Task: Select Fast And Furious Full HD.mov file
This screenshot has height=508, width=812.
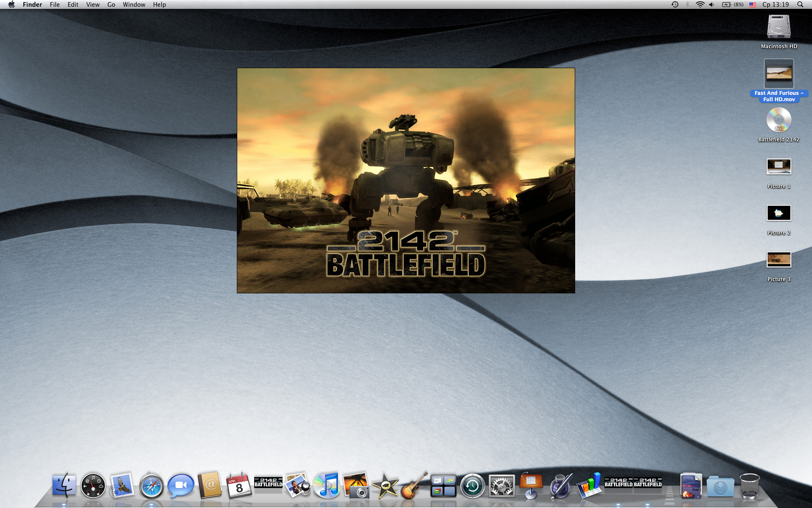Action: point(779,80)
